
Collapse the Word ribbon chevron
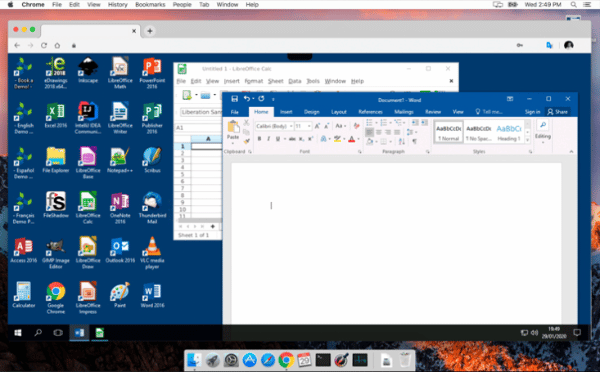click(571, 152)
